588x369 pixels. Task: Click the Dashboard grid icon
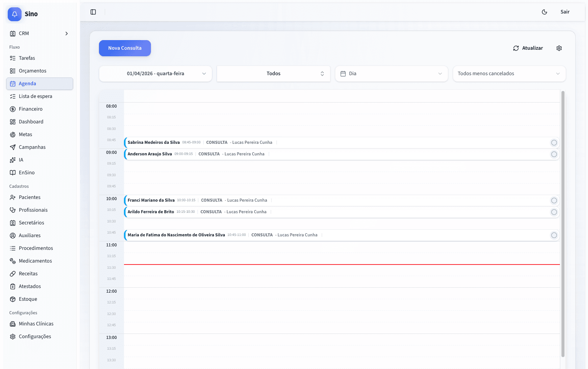[13, 122]
